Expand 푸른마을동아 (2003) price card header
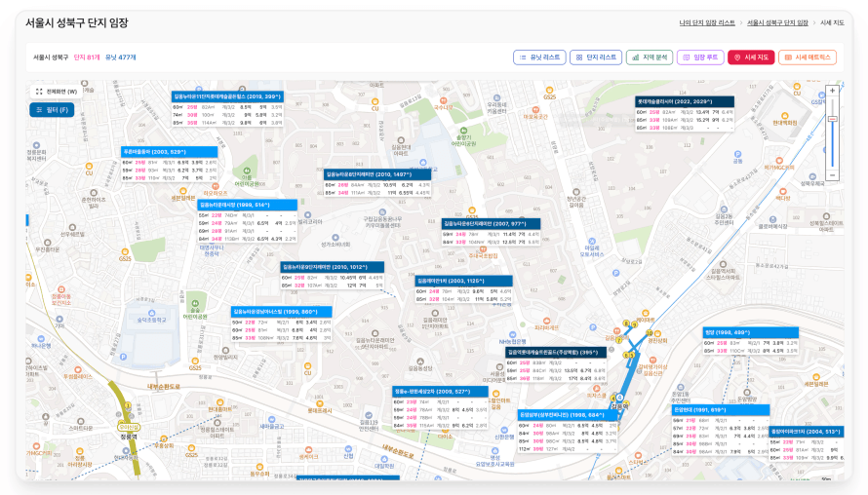868x495 pixels. (154, 152)
